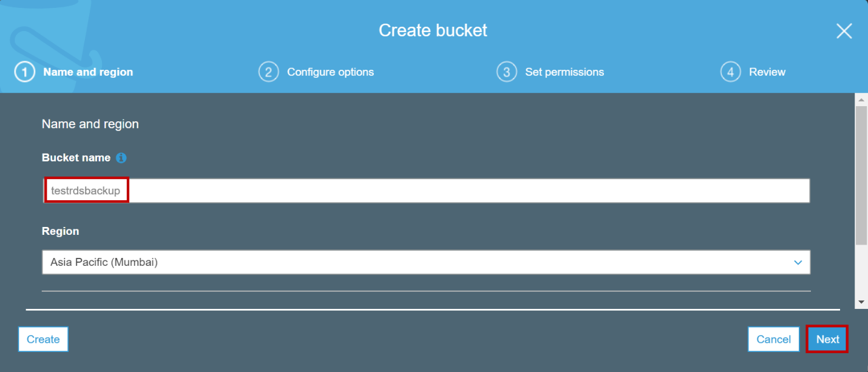Image resolution: width=868 pixels, height=372 pixels.
Task: Click the vertical scrollbar thumb
Action: (861, 175)
